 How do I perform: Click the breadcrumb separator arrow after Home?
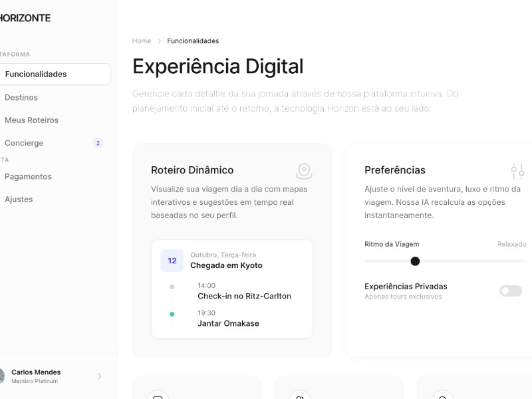(x=159, y=41)
